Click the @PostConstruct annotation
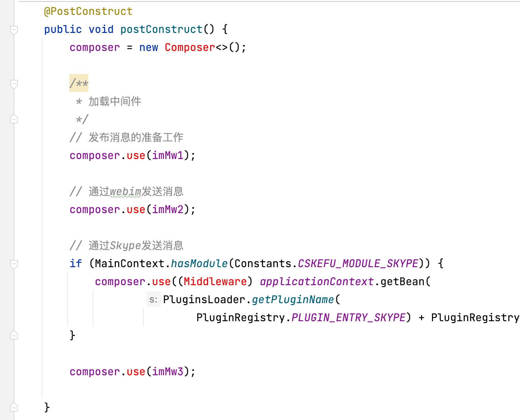Image resolution: width=520 pixels, height=420 pixels. click(88, 11)
